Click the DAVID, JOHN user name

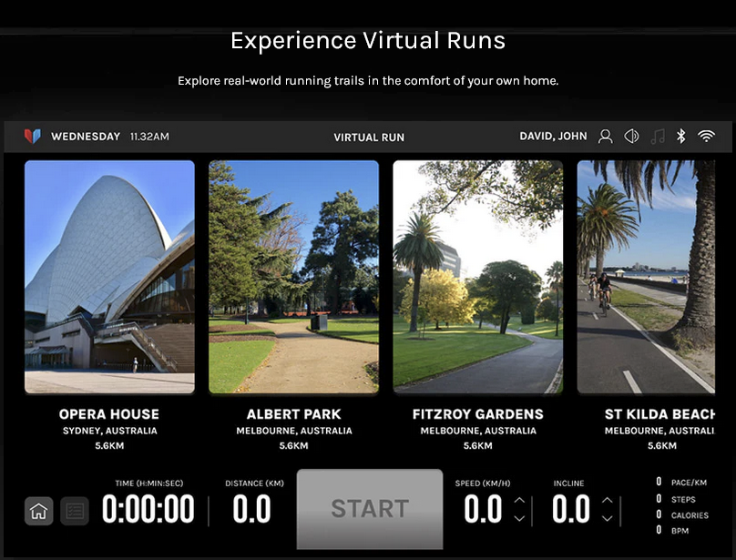point(553,137)
